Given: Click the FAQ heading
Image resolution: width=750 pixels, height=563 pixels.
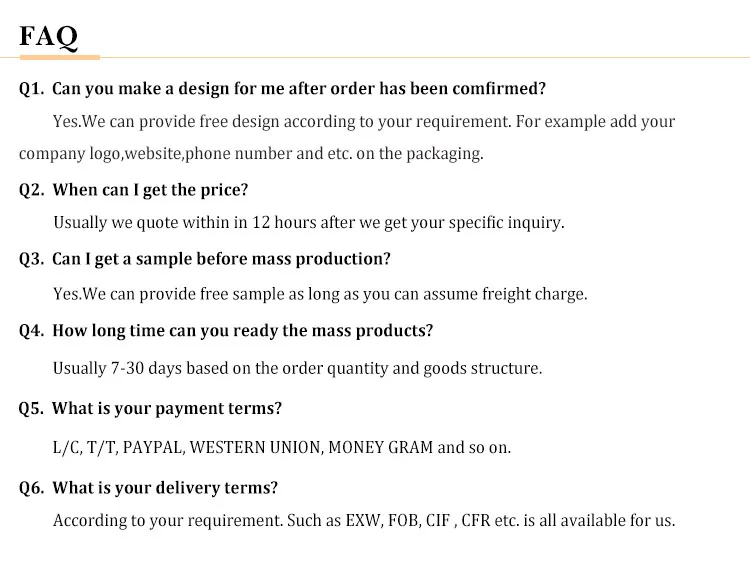Looking at the screenshot, I should 48,36.
